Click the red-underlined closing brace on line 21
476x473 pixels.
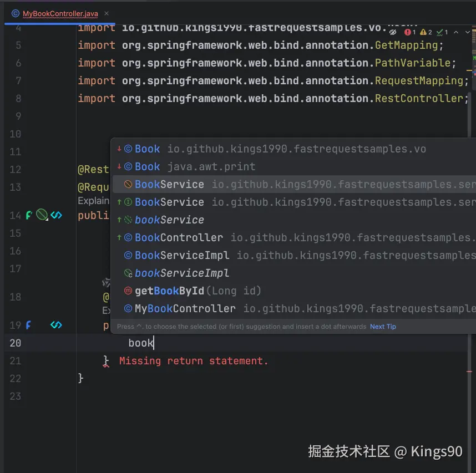(105, 361)
